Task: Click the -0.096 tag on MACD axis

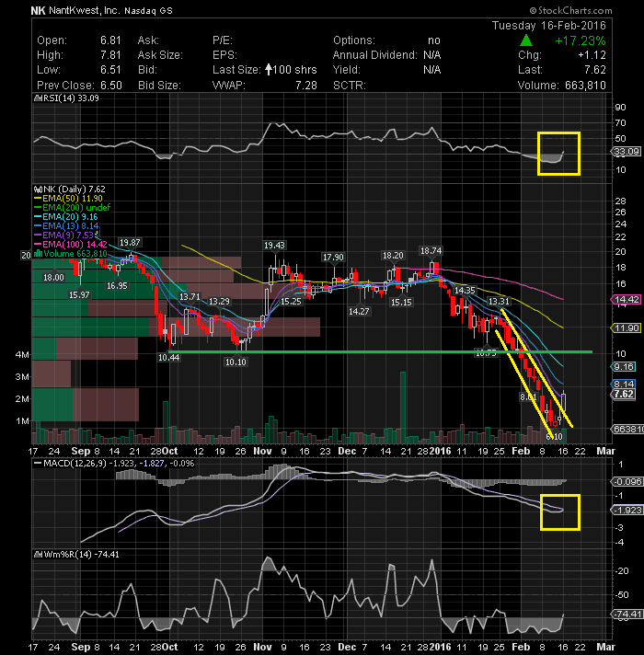Action: [627, 482]
